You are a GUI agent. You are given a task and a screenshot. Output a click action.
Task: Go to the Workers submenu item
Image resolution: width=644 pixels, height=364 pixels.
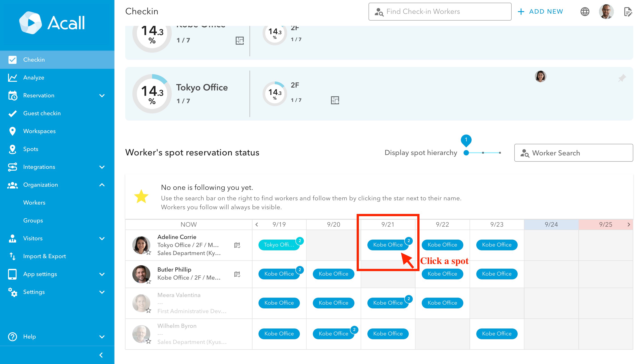click(x=34, y=203)
